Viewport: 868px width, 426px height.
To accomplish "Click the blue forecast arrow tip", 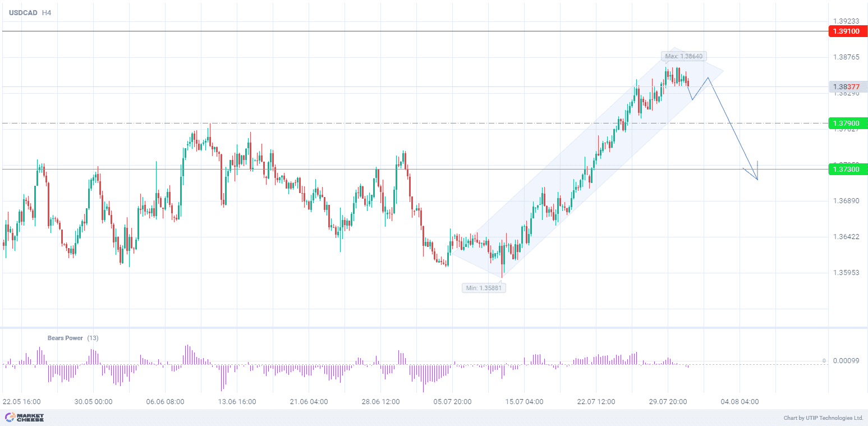I will click(757, 180).
